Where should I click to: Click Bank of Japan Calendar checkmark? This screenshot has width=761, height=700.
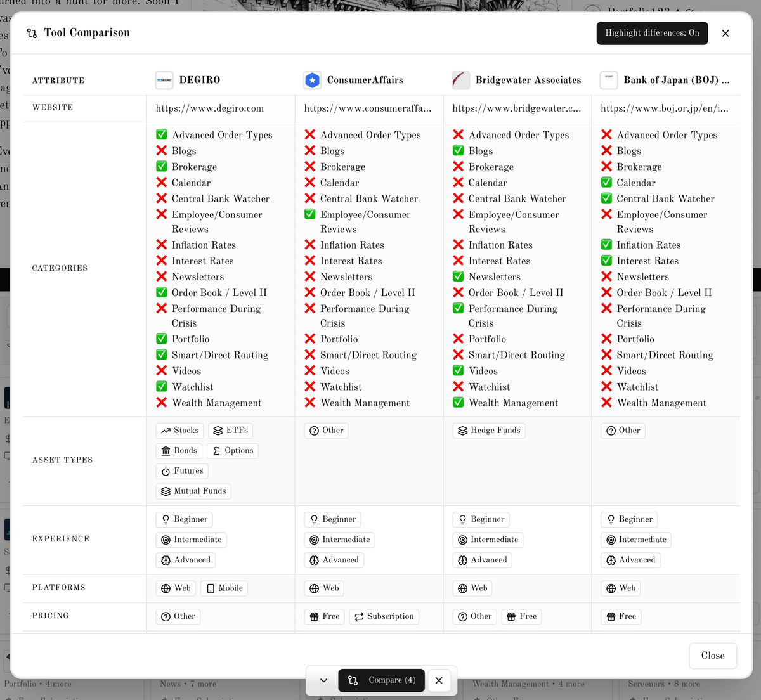click(606, 182)
